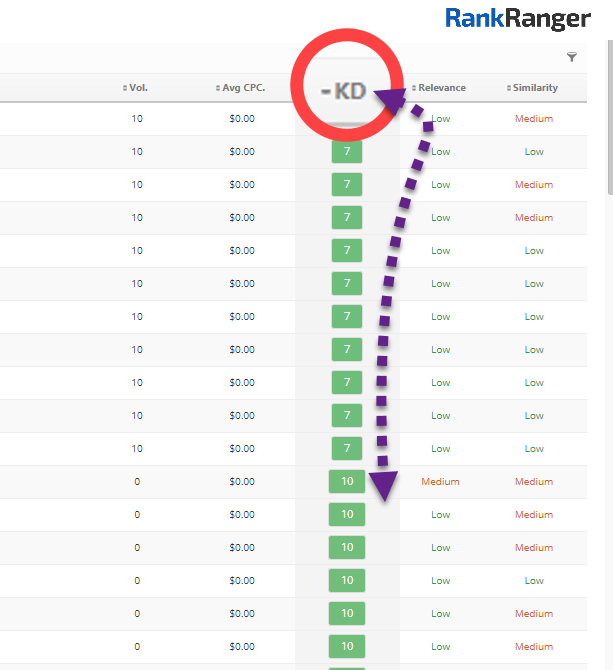Click the topmost green KD 7 badge

click(346, 152)
